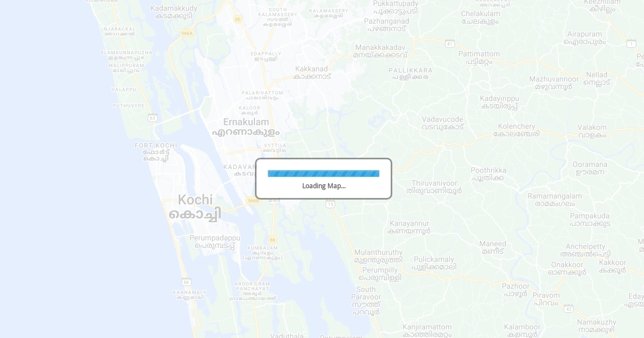Click the route 66 shield near Kumbalam
The height and width of the screenshot is (338, 644).
273,239
